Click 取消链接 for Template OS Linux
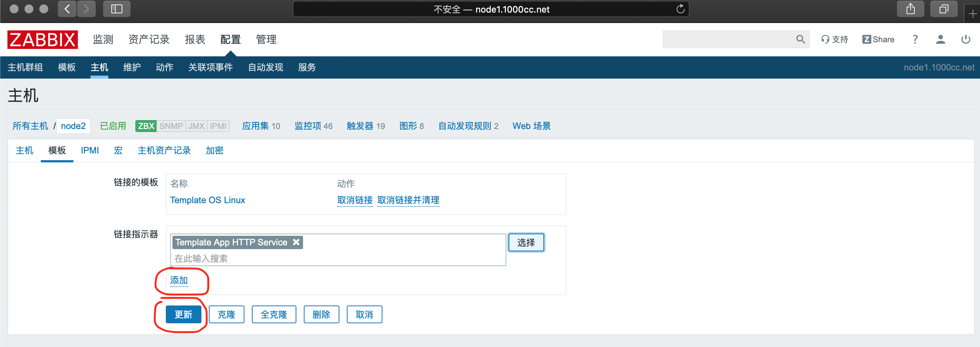980x347 pixels. coord(355,200)
